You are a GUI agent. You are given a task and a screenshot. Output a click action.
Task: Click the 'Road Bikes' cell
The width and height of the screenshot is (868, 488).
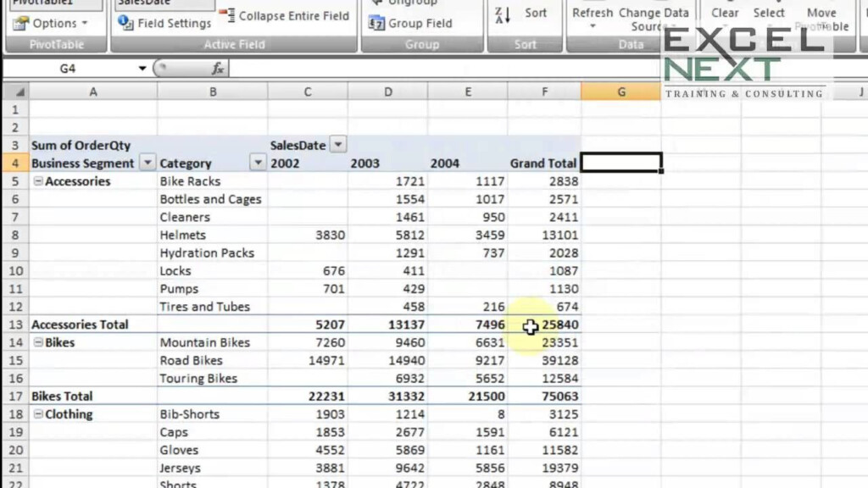[x=213, y=360]
